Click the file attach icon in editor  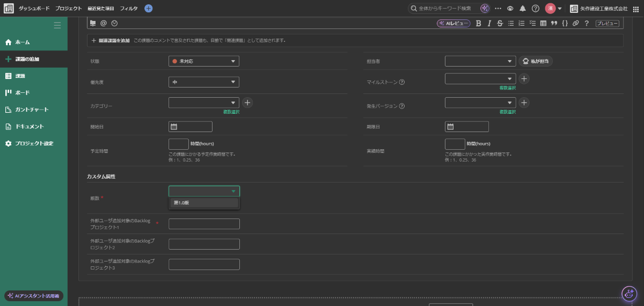[x=93, y=23]
